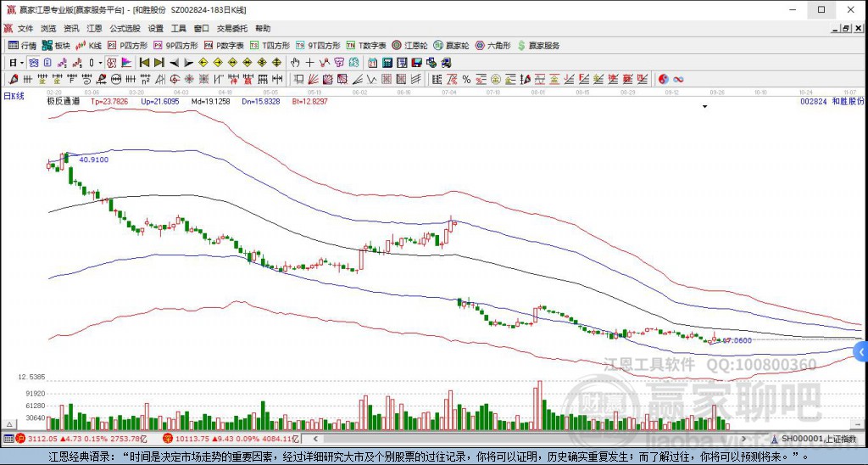Launch the 赢家轮 wheel tool
Screen dimensions: 868x465
pos(451,46)
